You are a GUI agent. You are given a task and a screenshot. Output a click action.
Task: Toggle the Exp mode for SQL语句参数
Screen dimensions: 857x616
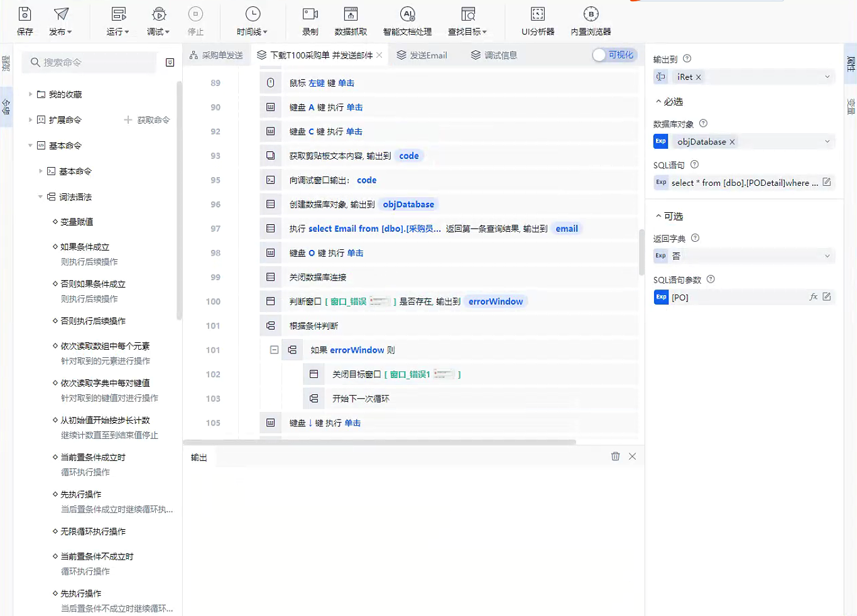tap(661, 297)
